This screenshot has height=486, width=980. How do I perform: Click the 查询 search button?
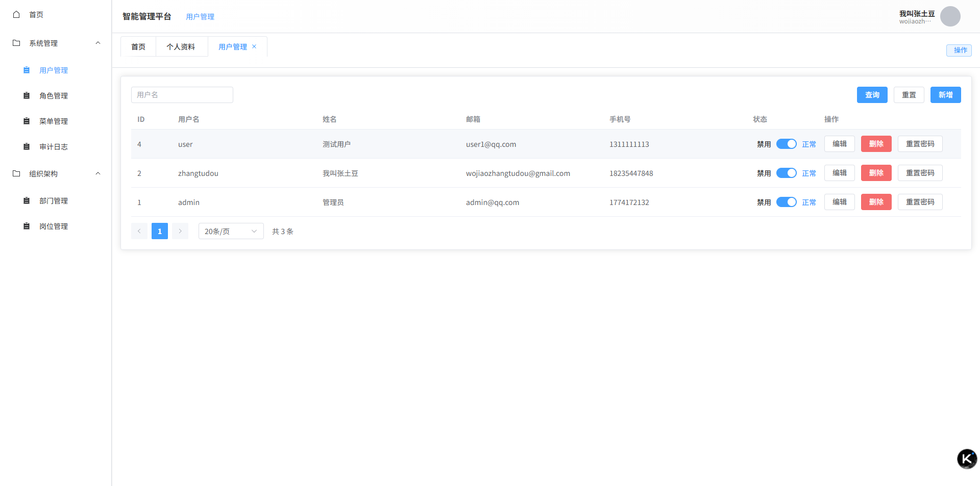(x=872, y=95)
